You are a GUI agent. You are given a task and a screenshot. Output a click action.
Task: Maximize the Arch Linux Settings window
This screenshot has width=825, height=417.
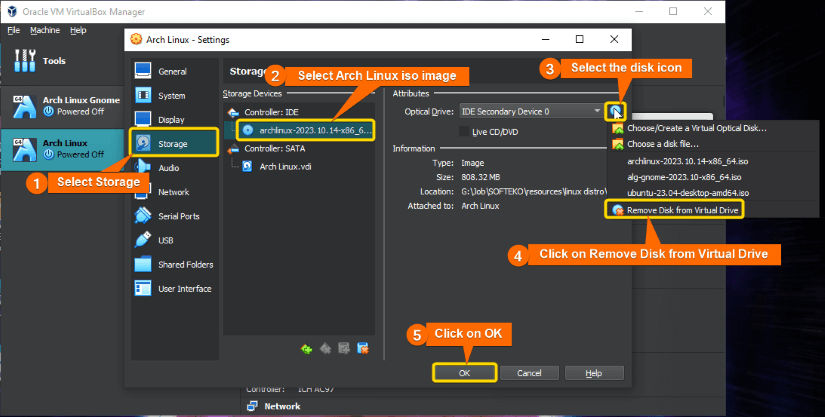click(579, 39)
